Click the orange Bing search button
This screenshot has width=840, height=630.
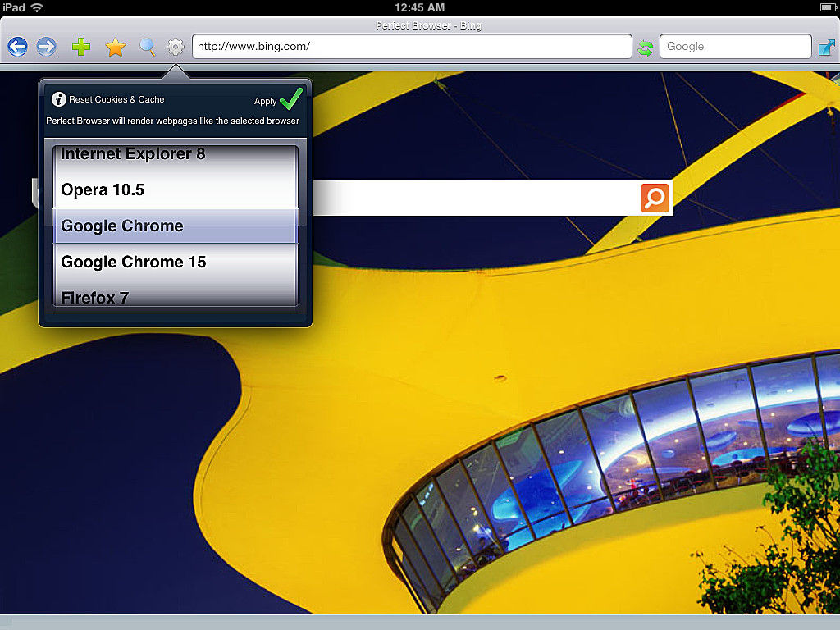coord(655,198)
